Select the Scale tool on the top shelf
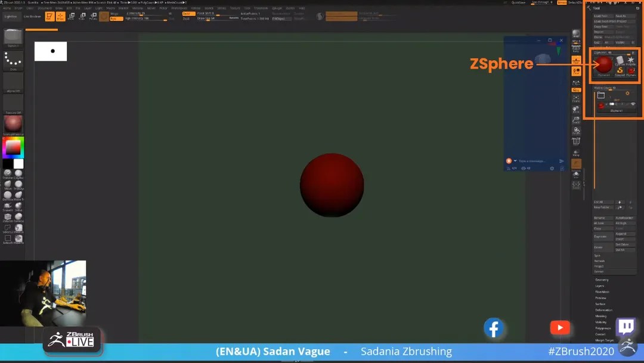Viewport: 644px width, 363px height. (82, 16)
